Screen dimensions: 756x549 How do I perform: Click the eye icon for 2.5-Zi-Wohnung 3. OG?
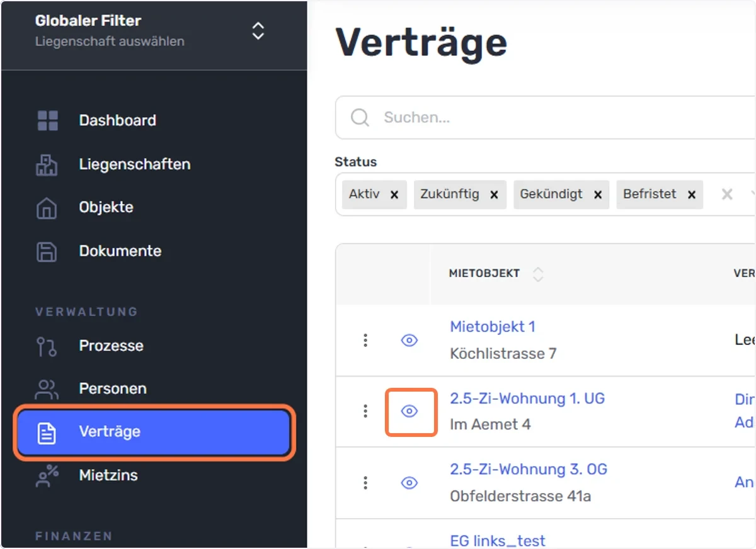coord(409,483)
